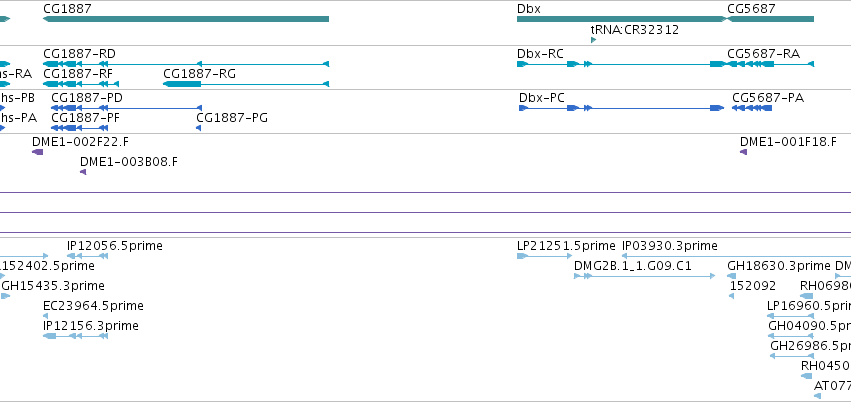This screenshot has height=402, width=851.
Task: Open the GH18630.3prime label
Action: 779,266
